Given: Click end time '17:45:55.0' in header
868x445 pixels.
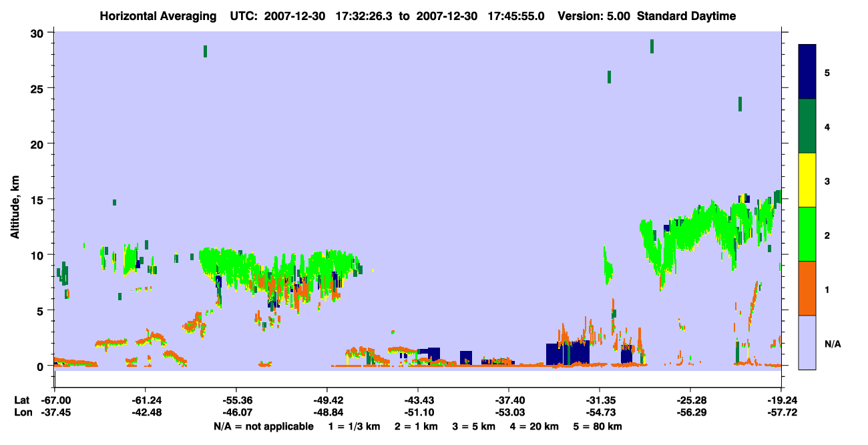Looking at the screenshot, I should coord(515,16).
